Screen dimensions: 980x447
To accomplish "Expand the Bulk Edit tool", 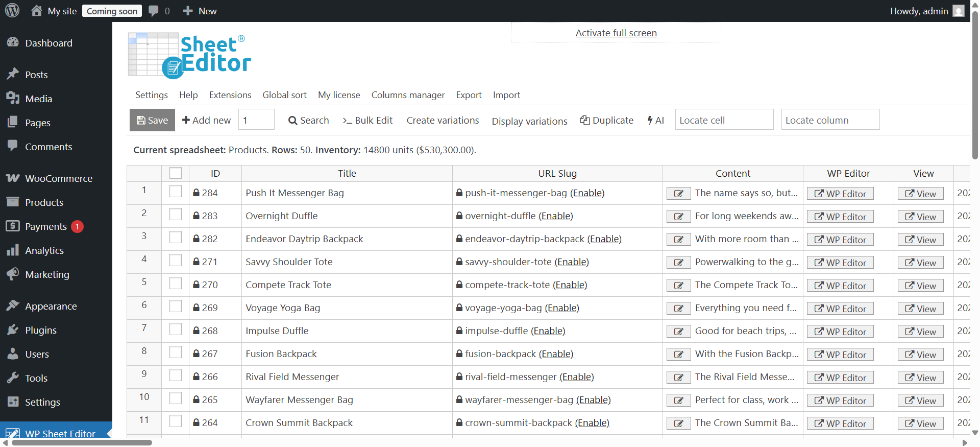I will (x=367, y=120).
